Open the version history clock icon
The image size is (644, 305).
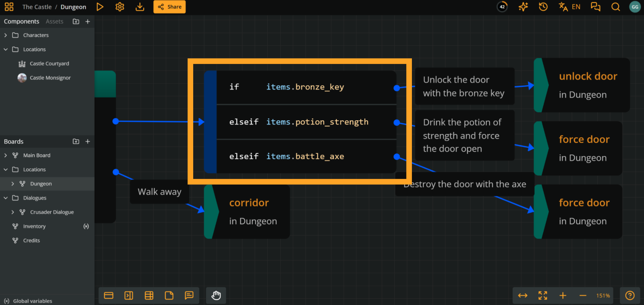[x=543, y=7]
